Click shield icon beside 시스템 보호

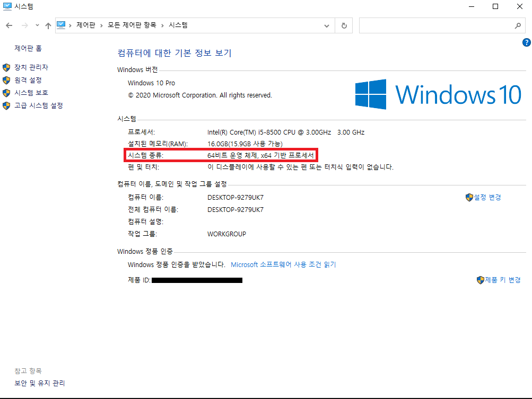(x=6, y=93)
